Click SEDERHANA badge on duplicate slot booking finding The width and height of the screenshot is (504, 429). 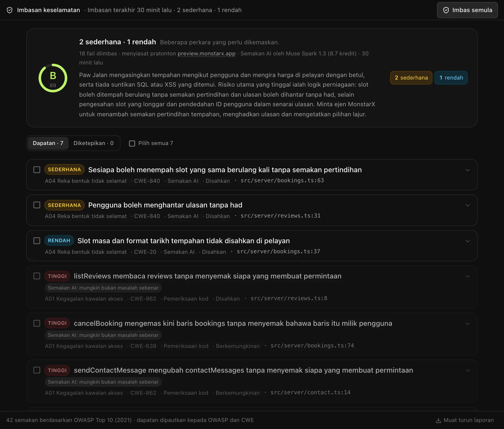coord(64,170)
